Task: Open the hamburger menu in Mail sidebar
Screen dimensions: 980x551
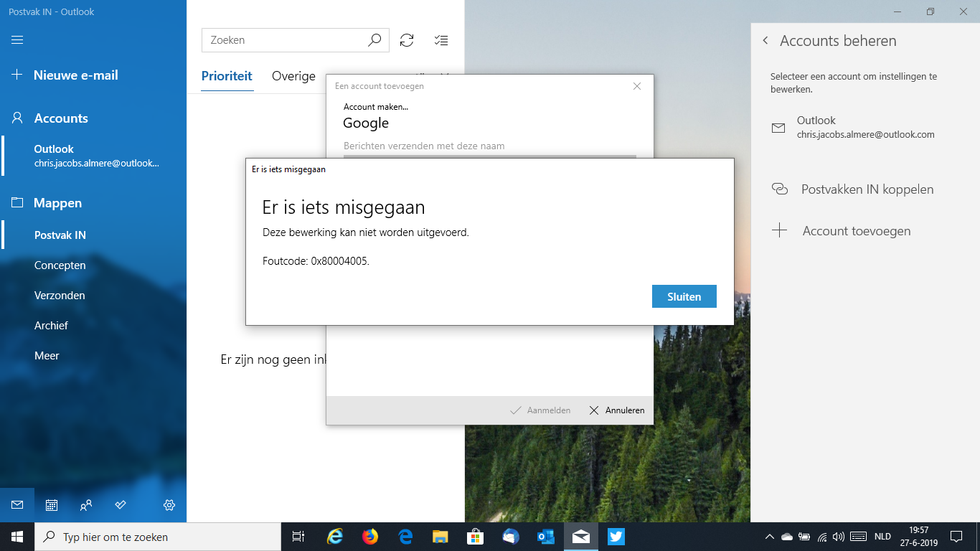Action: [x=17, y=40]
